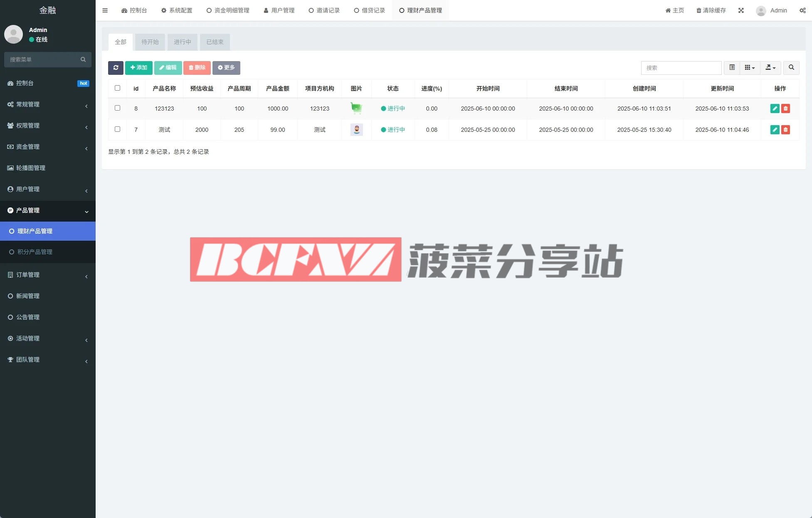
Task: Tick the checkbox for product 测试
Action: pyautogui.click(x=117, y=129)
